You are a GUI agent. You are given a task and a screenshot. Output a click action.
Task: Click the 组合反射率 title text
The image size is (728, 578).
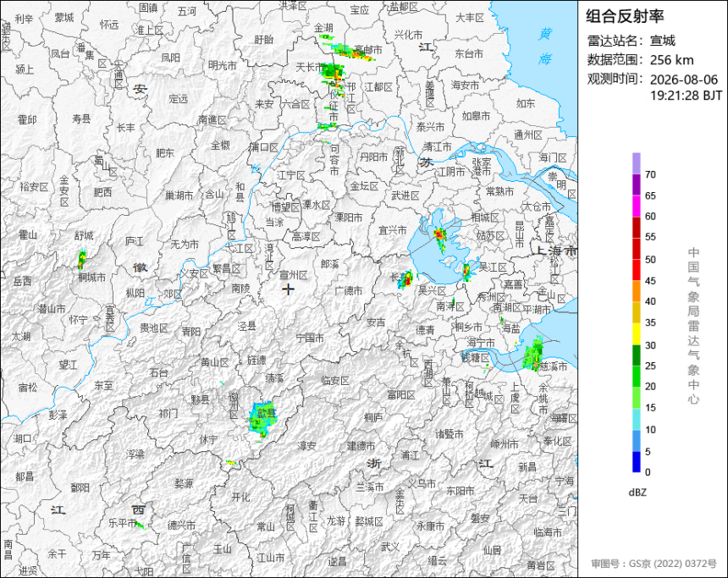625,16
